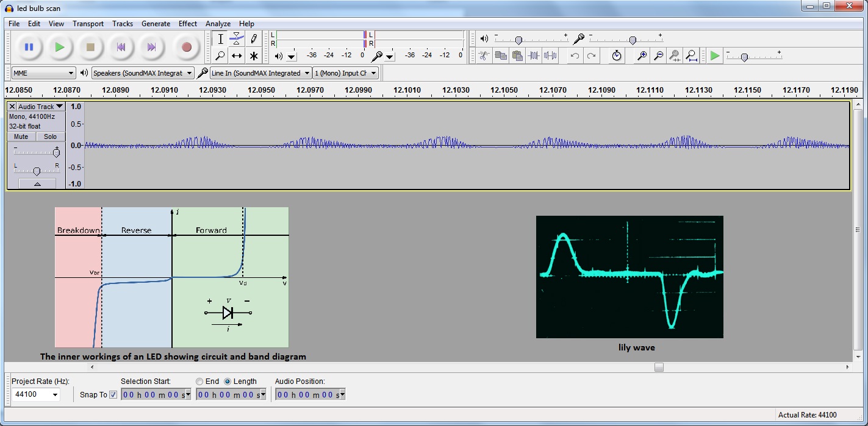Click the Pause transport button

(x=29, y=47)
